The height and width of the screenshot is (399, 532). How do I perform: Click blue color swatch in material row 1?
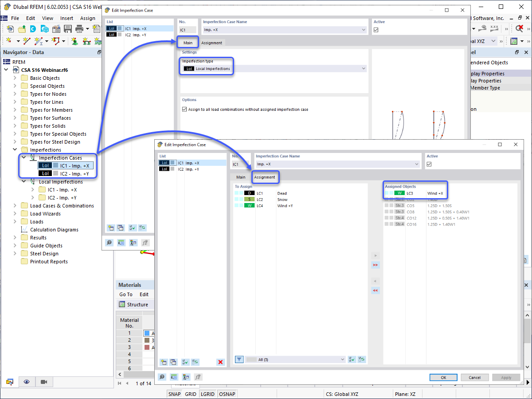[147, 333]
